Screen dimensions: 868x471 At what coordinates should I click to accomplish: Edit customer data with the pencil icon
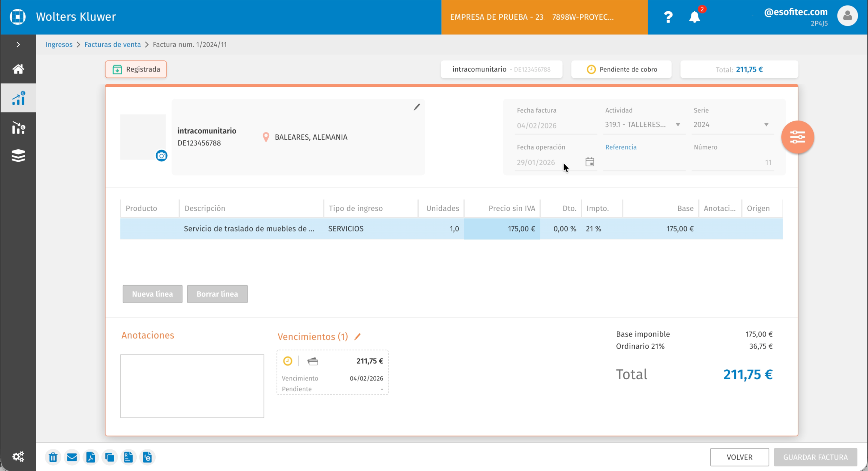[x=417, y=107]
